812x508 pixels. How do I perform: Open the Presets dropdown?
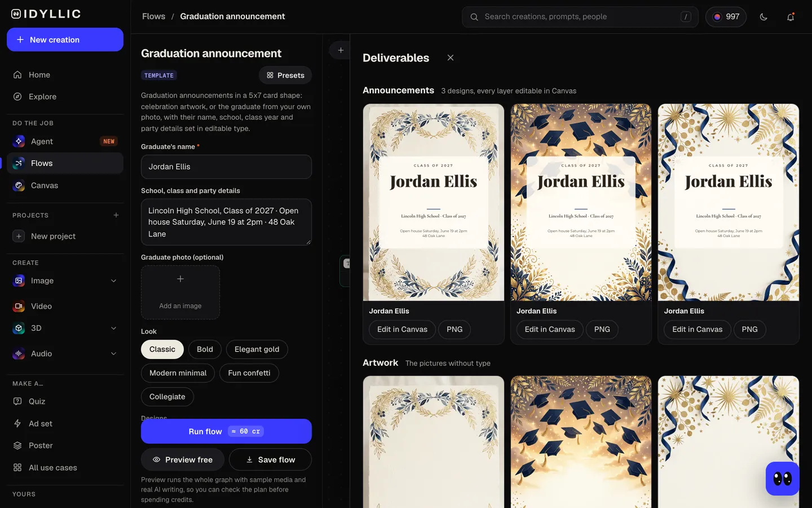[x=285, y=75]
